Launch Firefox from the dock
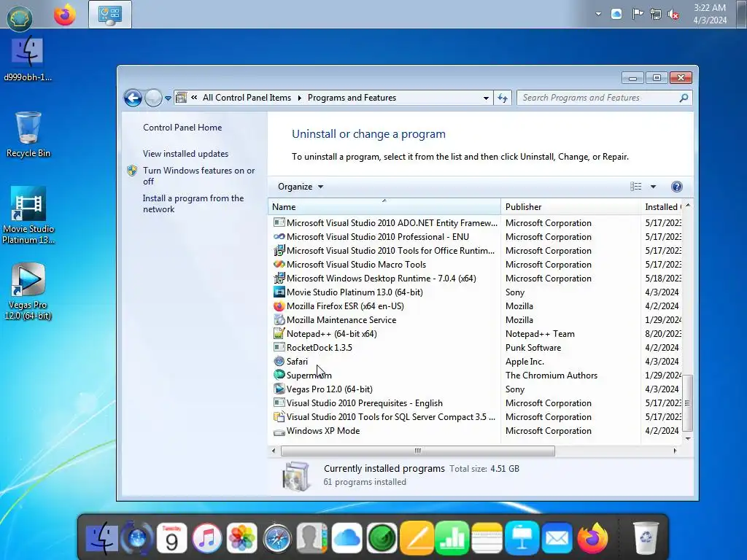Screen dimensions: 747x560 point(592,539)
